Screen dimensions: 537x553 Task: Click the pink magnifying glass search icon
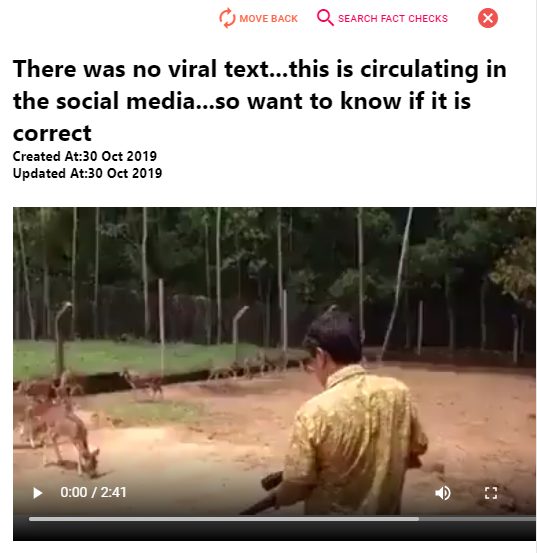325,18
